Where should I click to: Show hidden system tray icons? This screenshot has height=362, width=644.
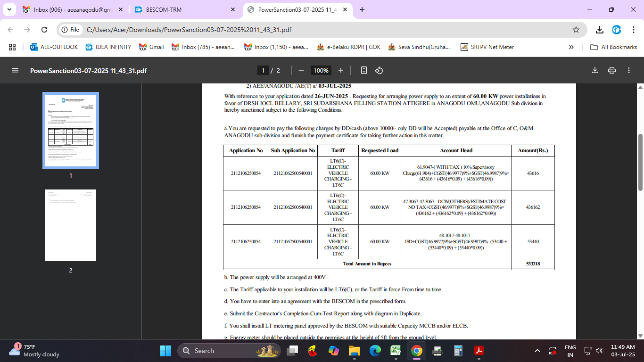tap(537, 351)
